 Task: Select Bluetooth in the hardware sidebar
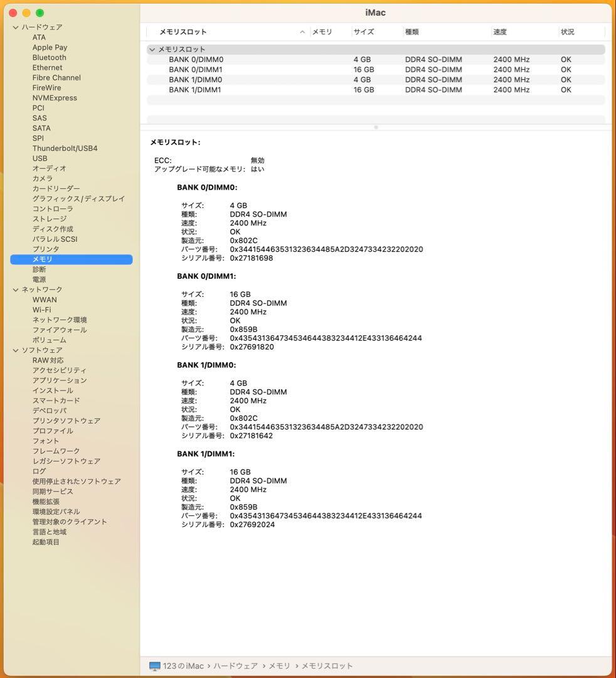pos(49,57)
